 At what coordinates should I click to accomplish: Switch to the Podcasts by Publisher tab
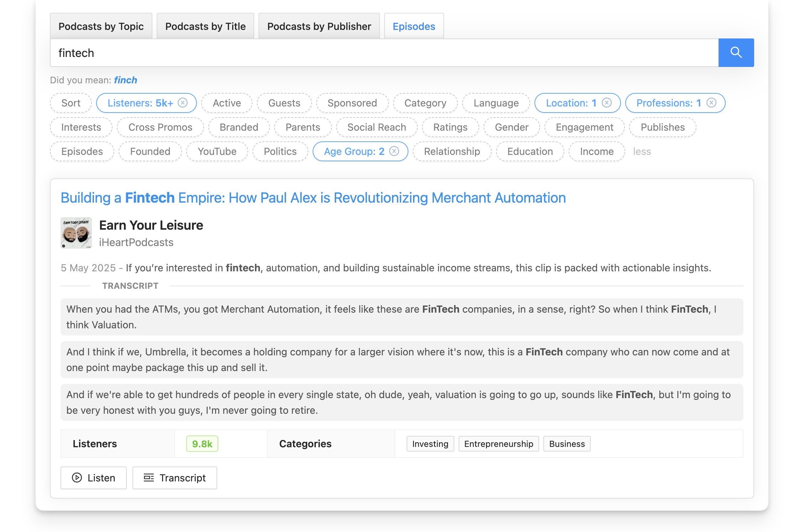click(319, 26)
